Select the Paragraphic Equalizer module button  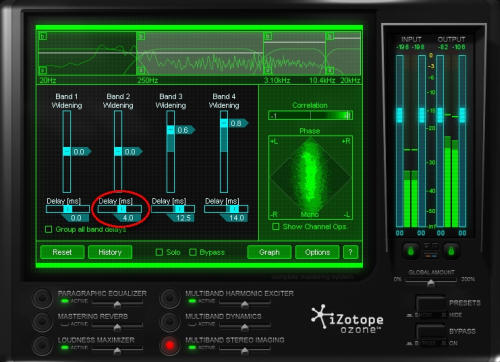tap(42, 297)
